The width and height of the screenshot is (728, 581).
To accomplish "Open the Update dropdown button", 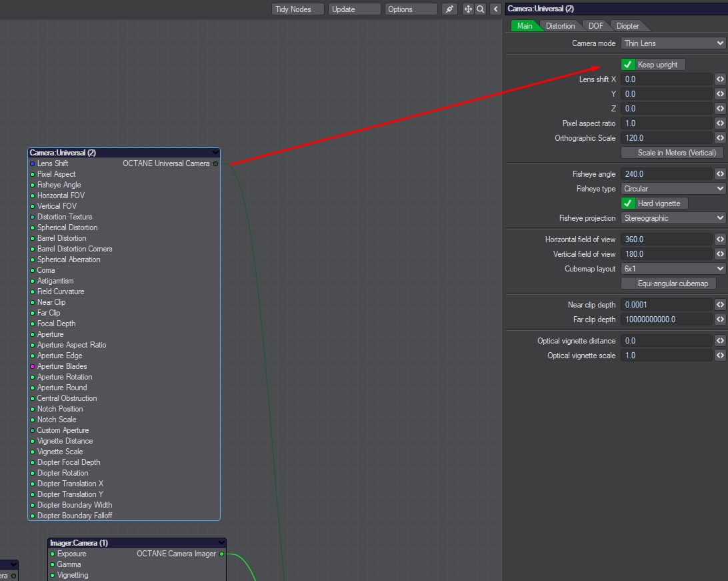I will tap(355, 9).
